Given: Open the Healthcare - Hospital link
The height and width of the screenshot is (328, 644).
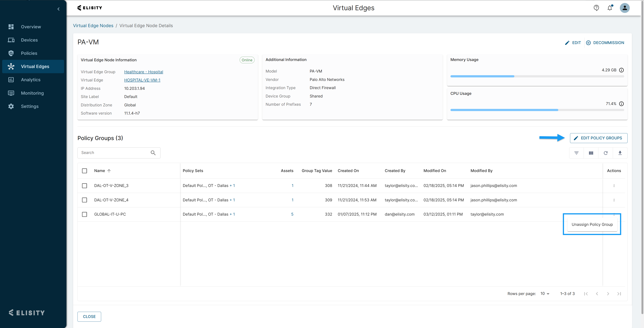Looking at the screenshot, I should 144,72.
